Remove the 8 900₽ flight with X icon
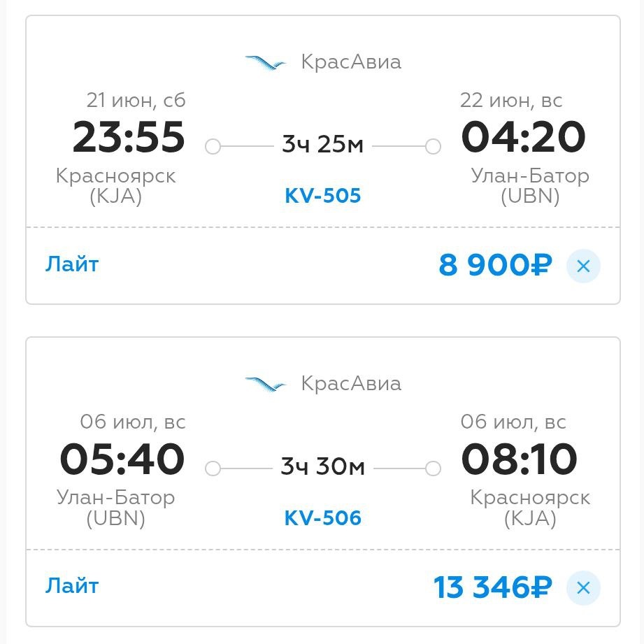 click(583, 266)
